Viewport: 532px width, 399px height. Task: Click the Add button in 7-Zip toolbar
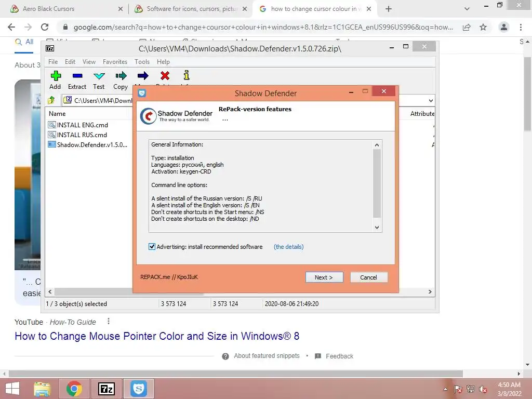pyautogui.click(x=55, y=80)
